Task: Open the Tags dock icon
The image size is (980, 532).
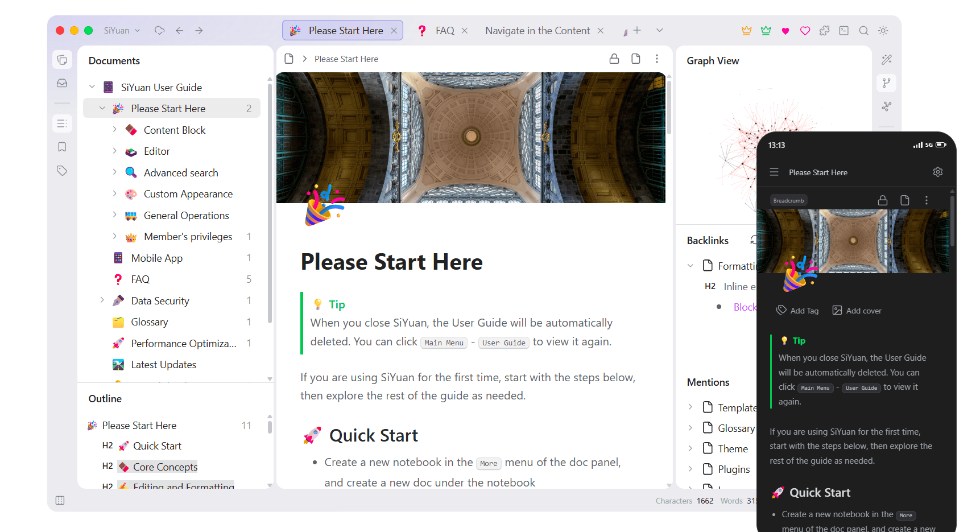Action: 62,170
